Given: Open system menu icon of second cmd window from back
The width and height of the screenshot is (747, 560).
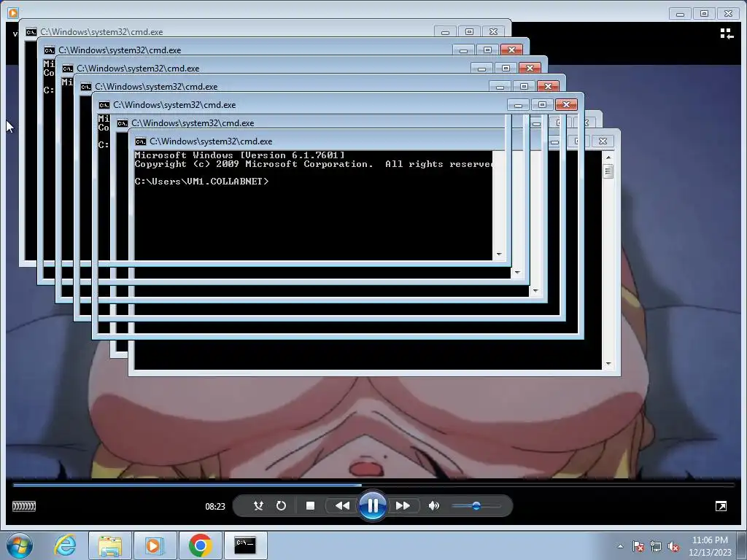Looking at the screenshot, I should 49,50.
